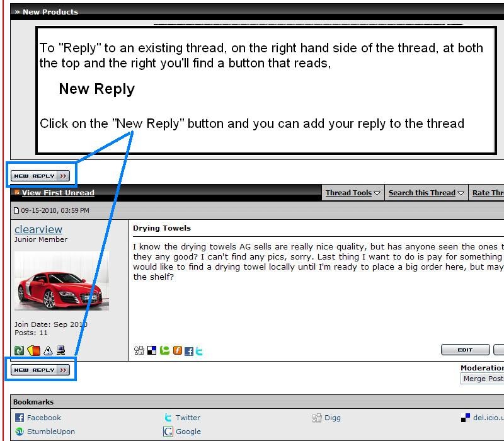Click the Twitter icon in Bookmarks
The image size is (504, 441).
(168, 418)
